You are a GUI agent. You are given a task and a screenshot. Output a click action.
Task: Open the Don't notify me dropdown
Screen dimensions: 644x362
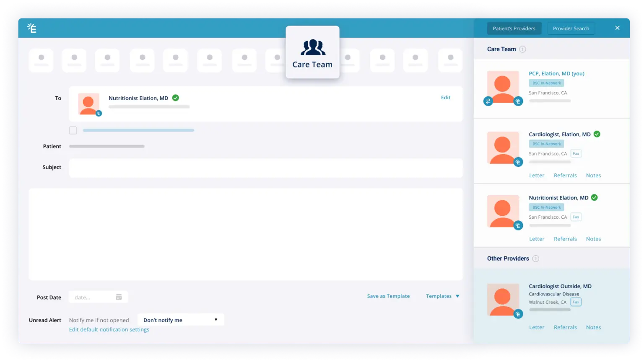point(180,320)
